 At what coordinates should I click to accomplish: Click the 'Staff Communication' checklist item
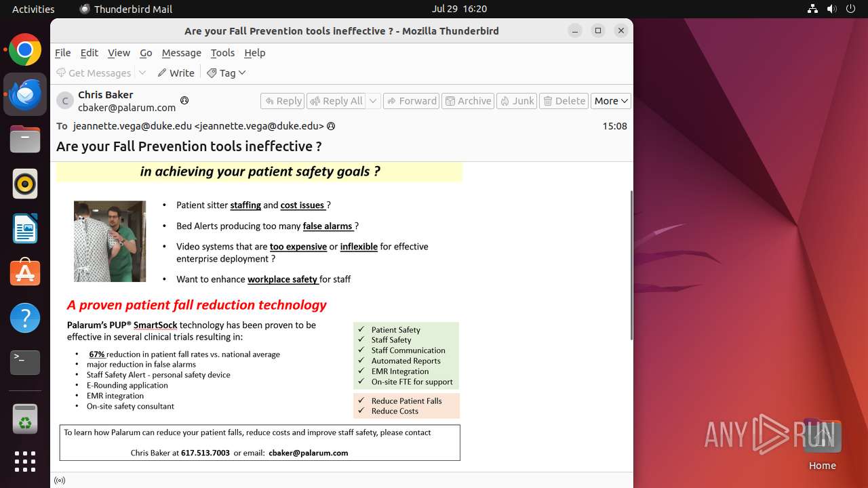[x=408, y=350]
